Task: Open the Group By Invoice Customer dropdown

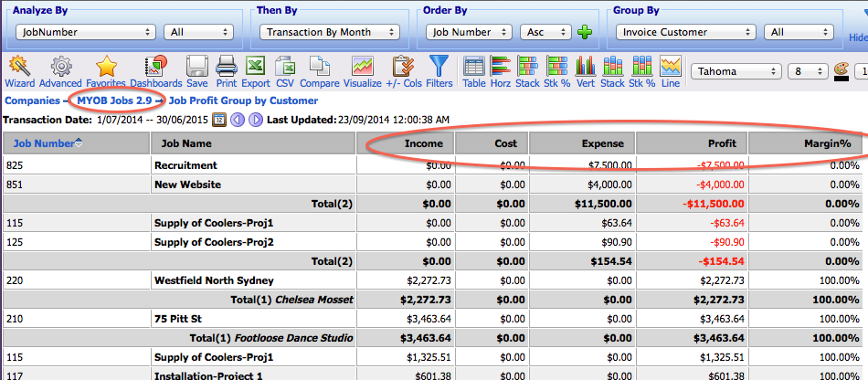Action: pos(685,32)
